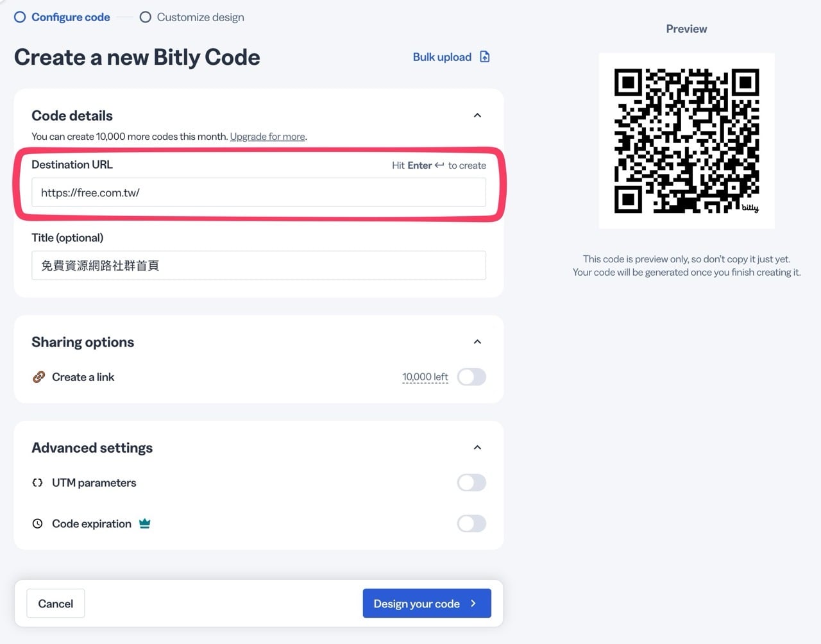This screenshot has height=644, width=821.
Task: Click the clock icon beside Code expiration
Action: (38, 523)
